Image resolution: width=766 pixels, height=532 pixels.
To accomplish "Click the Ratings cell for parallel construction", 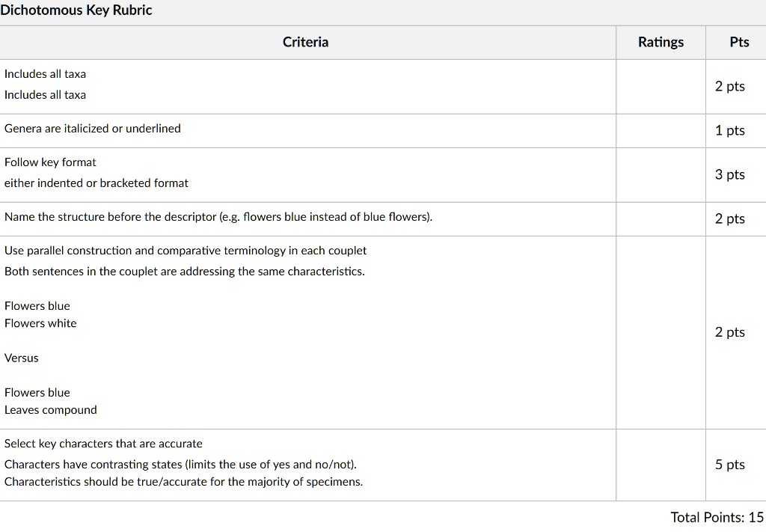I will (x=660, y=331).
